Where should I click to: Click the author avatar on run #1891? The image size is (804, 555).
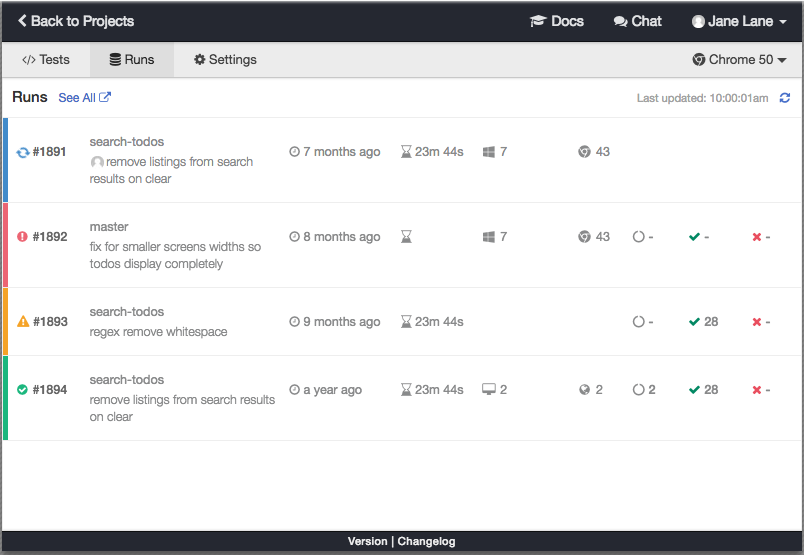point(97,162)
